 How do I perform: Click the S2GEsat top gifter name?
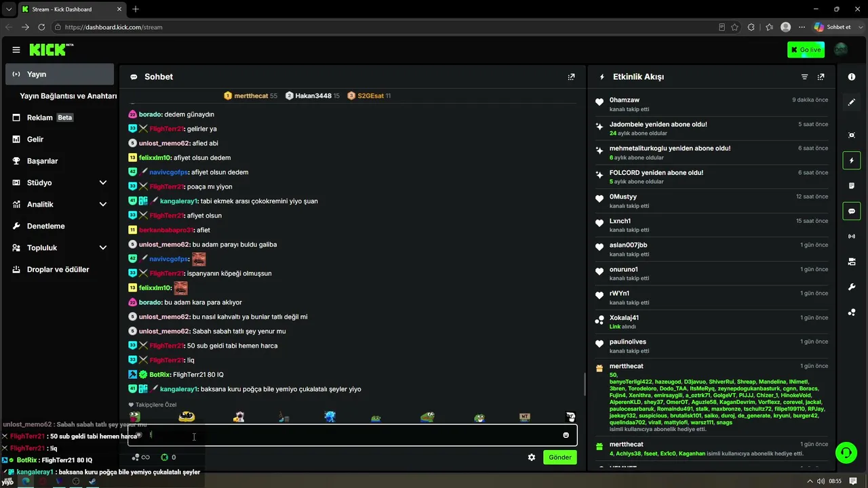(370, 96)
